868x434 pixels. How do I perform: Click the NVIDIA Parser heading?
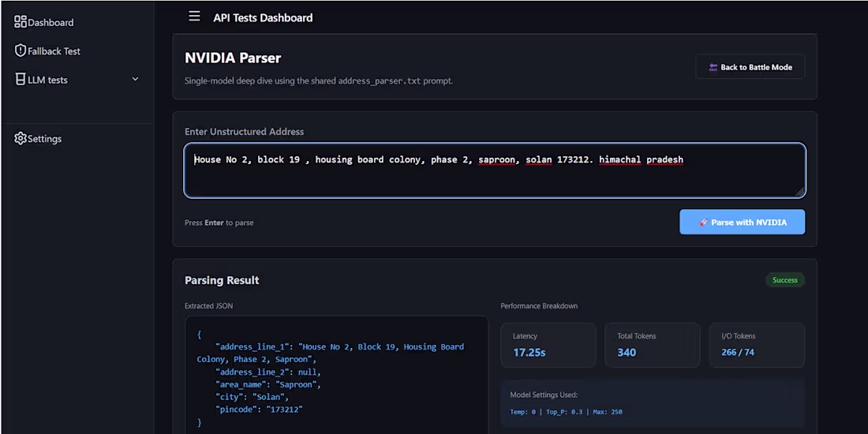coord(233,58)
